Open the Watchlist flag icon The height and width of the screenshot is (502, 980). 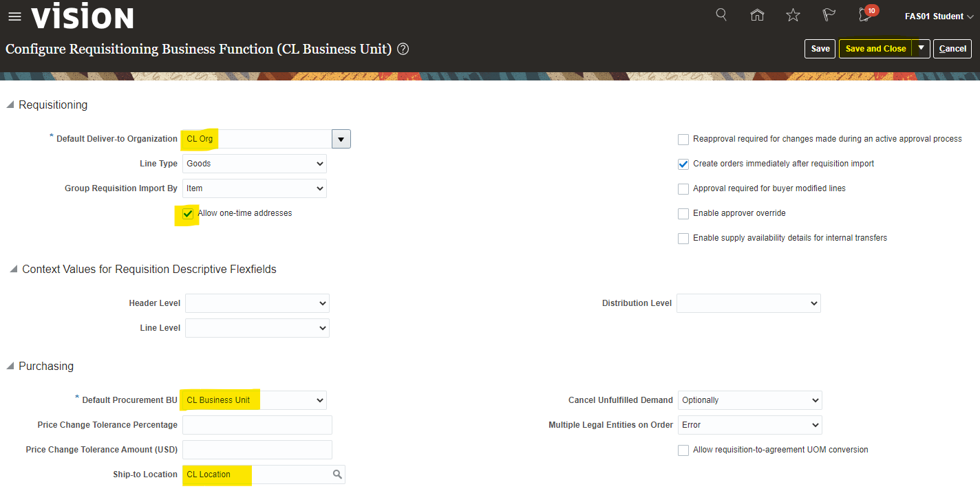coord(829,15)
